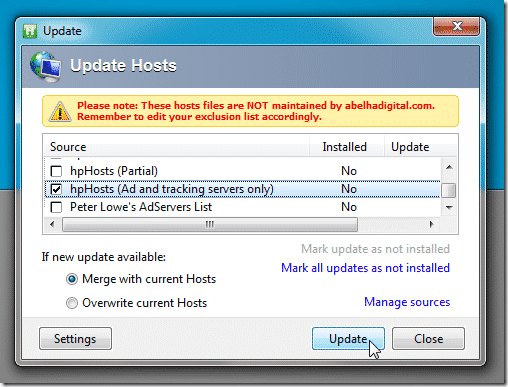Click the list's scroll up arrow
Image resolution: width=508 pixels, height=387 pixels.
pyautogui.click(x=449, y=167)
